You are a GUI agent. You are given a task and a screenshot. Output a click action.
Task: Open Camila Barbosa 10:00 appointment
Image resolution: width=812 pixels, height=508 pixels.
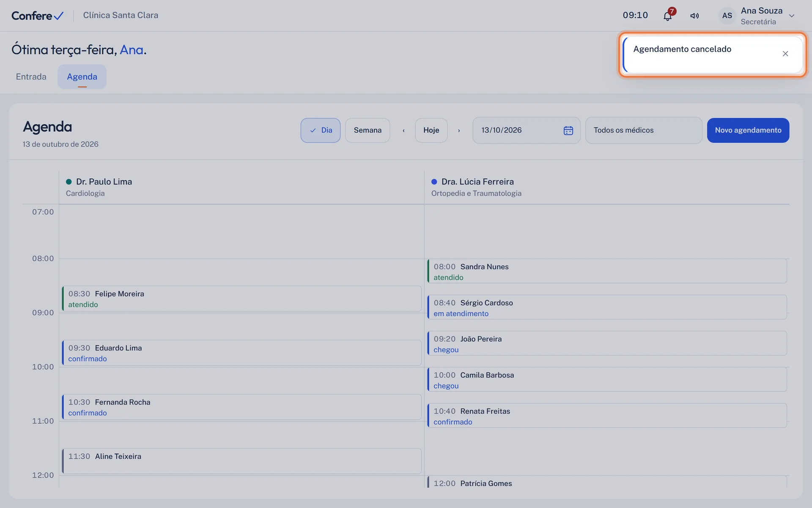coord(607,379)
